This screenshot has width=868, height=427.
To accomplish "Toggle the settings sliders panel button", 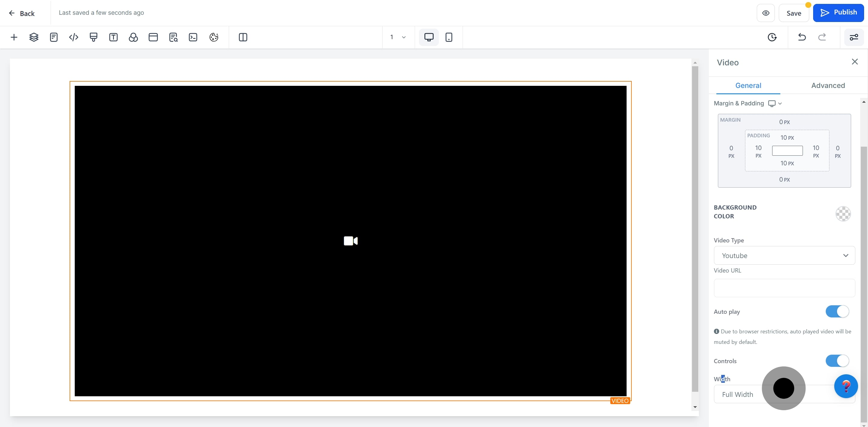I will pyautogui.click(x=854, y=37).
